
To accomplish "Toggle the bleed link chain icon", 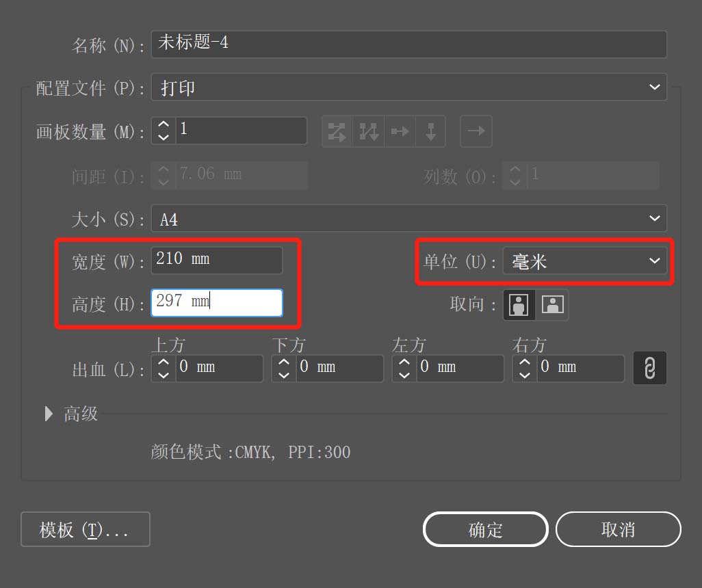I will coord(649,368).
